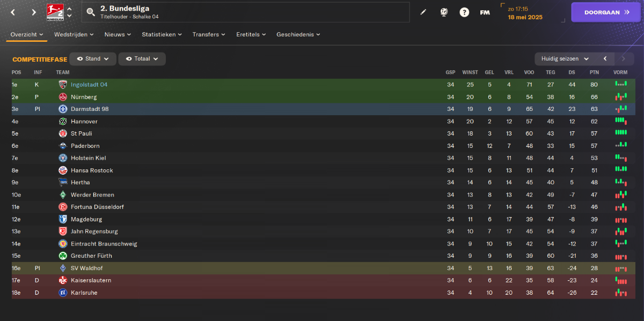Select the Kaiserslautern table row

point(323,280)
